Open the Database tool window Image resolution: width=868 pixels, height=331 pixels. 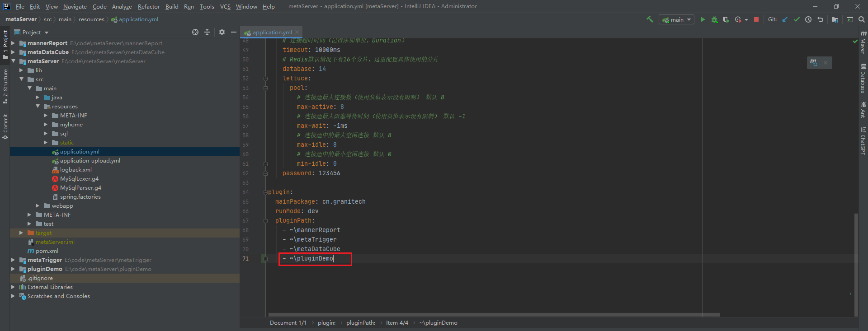pos(863,78)
